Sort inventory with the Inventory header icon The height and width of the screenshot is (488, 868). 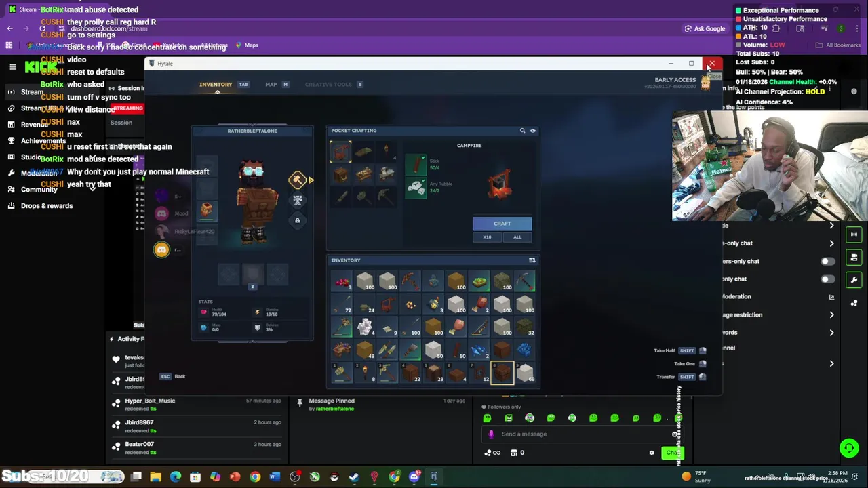pos(532,260)
